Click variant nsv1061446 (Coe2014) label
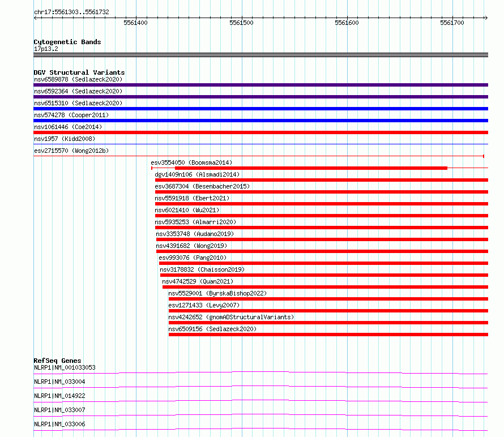The width and height of the screenshot is (504, 437). [x=68, y=127]
